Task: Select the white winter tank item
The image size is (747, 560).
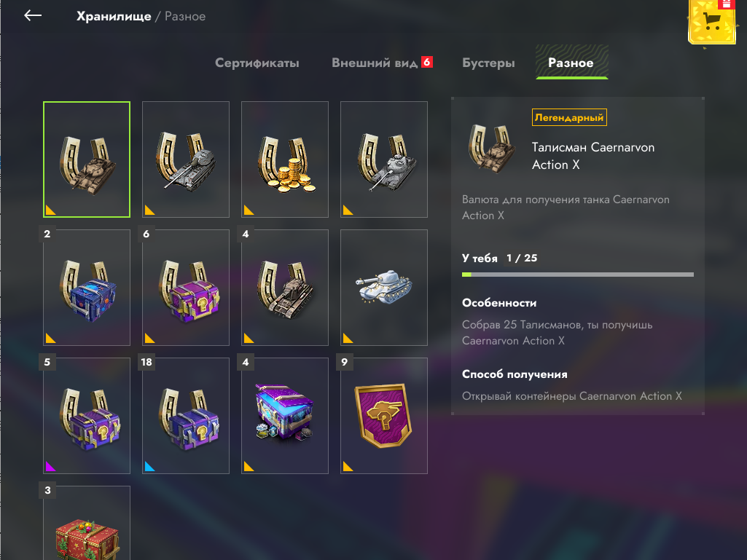Action: tap(384, 288)
